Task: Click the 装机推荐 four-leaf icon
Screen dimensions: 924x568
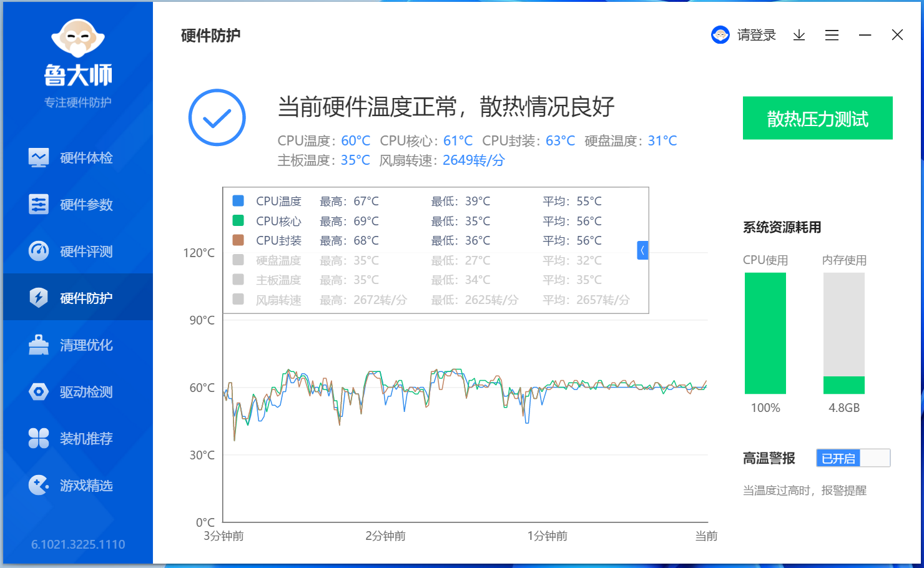Action: pos(39,438)
